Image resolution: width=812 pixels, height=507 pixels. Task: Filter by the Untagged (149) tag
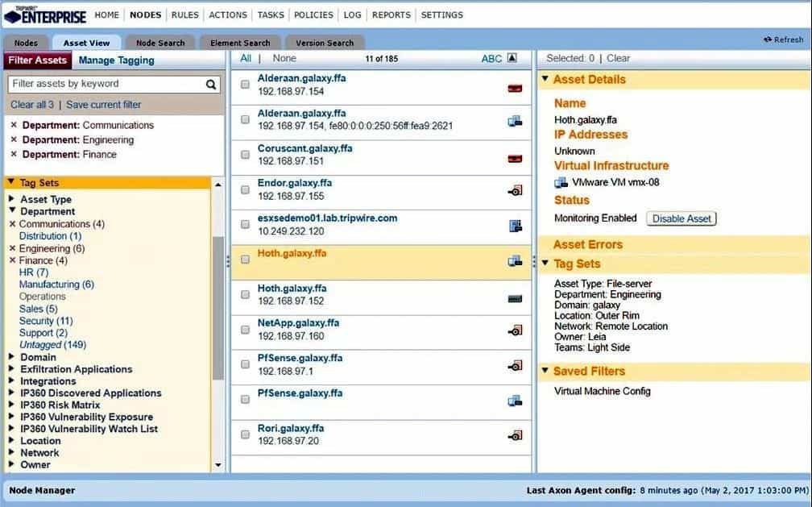(x=53, y=345)
